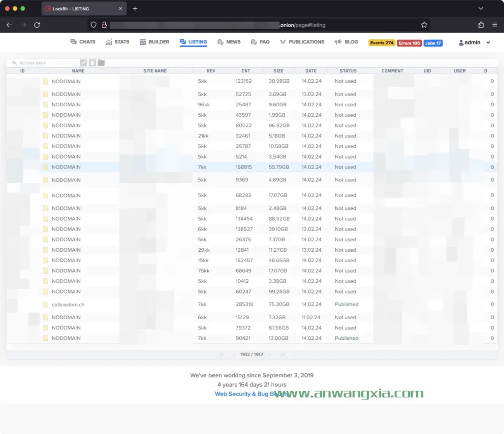Click the document icon in listing toolbar
Image resolution: width=504 pixels, height=434 pixels.
pos(92,63)
